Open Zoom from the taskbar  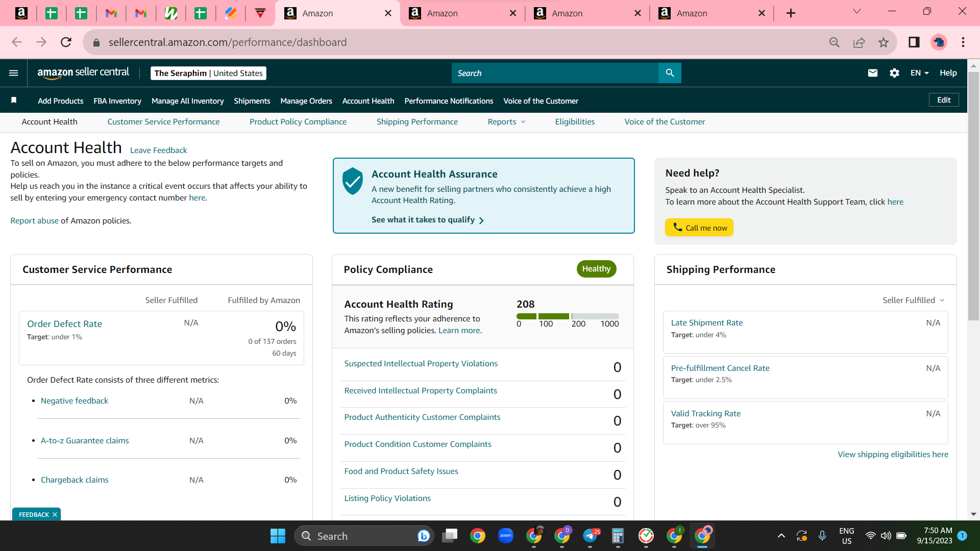pyautogui.click(x=506, y=536)
